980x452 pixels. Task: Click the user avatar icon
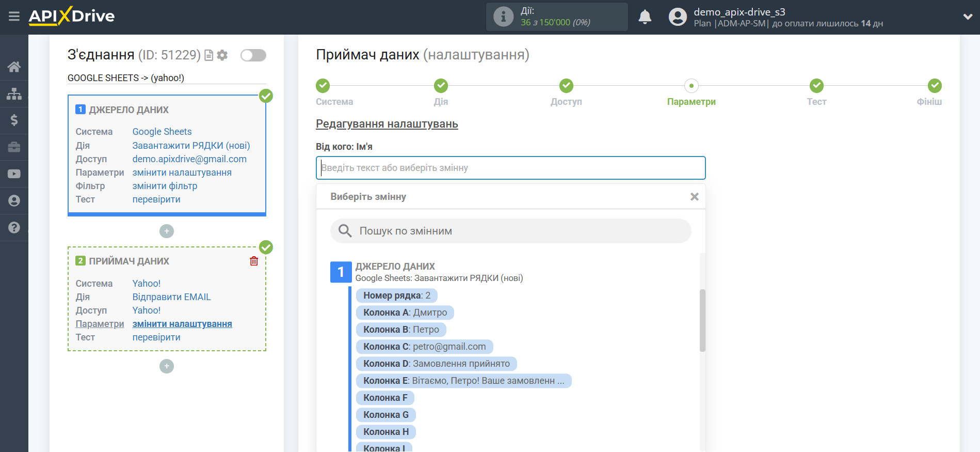click(678, 17)
